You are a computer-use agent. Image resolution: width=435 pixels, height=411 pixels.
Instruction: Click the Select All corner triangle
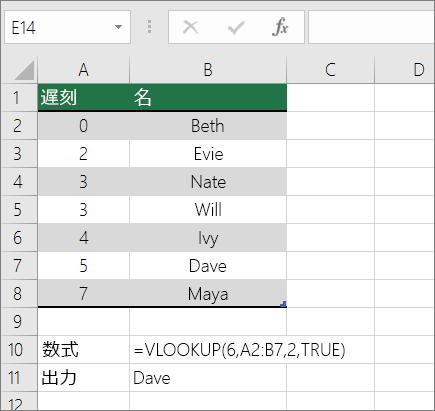click(24, 70)
